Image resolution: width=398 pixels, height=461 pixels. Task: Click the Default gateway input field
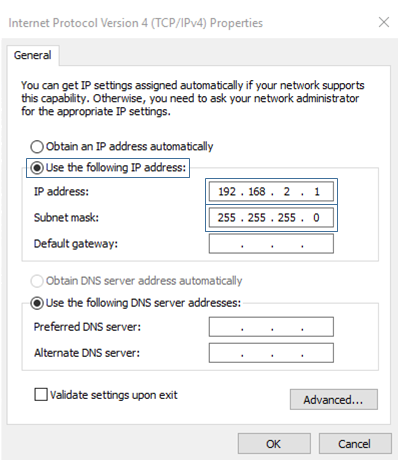(271, 244)
